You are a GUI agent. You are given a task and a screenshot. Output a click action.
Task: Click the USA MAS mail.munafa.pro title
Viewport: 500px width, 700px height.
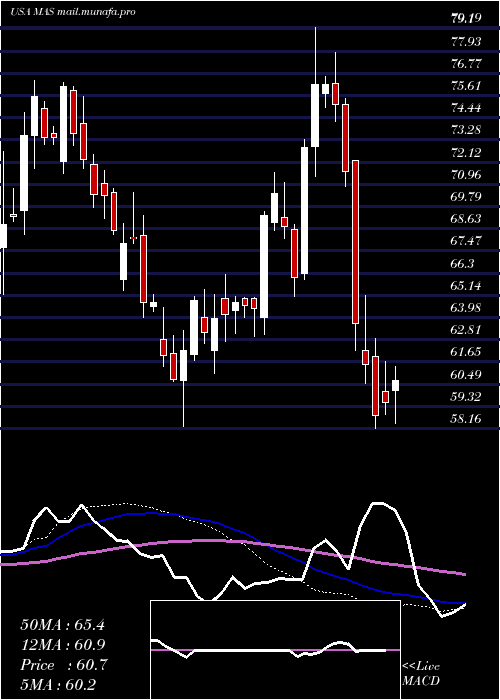tap(73, 12)
